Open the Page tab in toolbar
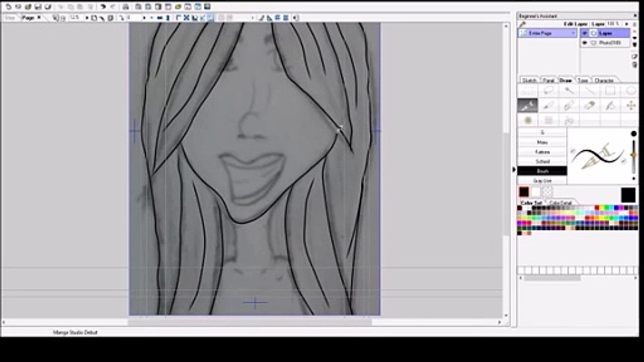Image resolution: width=644 pixels, height=362 pixels. click(x=31, y=18)
